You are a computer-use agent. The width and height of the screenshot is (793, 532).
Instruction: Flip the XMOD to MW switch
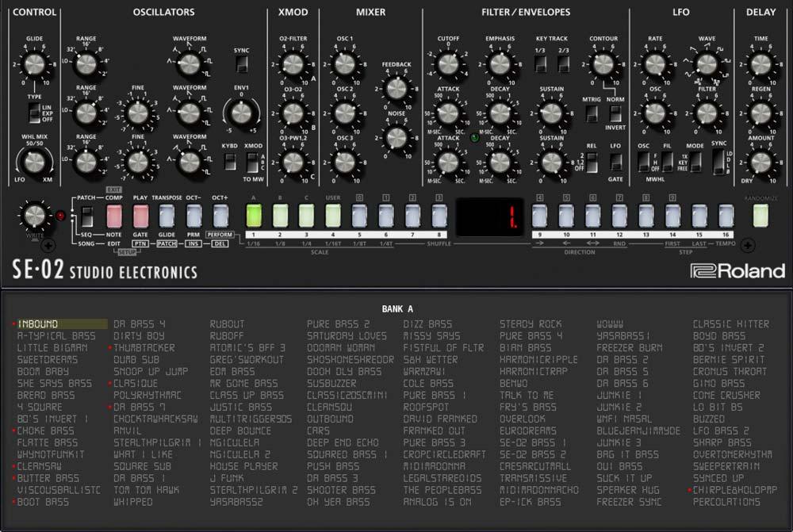click(252, 162)
